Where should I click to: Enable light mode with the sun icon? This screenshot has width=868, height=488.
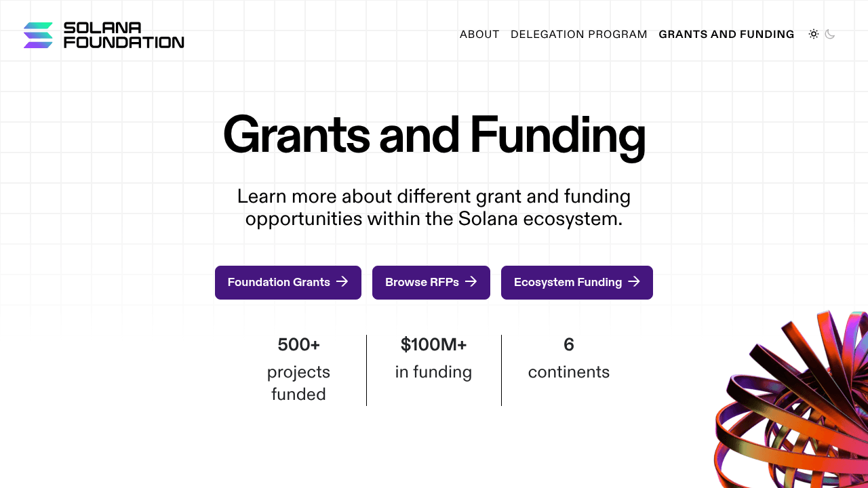814,34
